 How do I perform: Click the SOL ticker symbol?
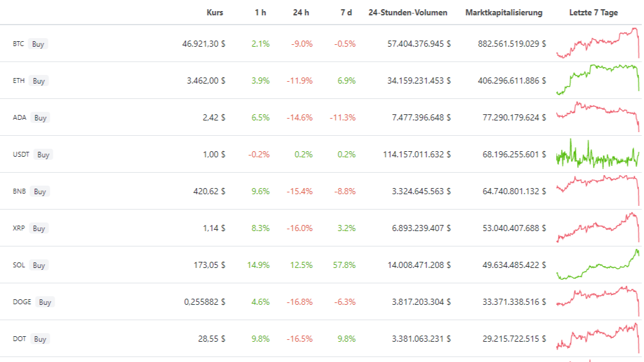tap(19, 265)
